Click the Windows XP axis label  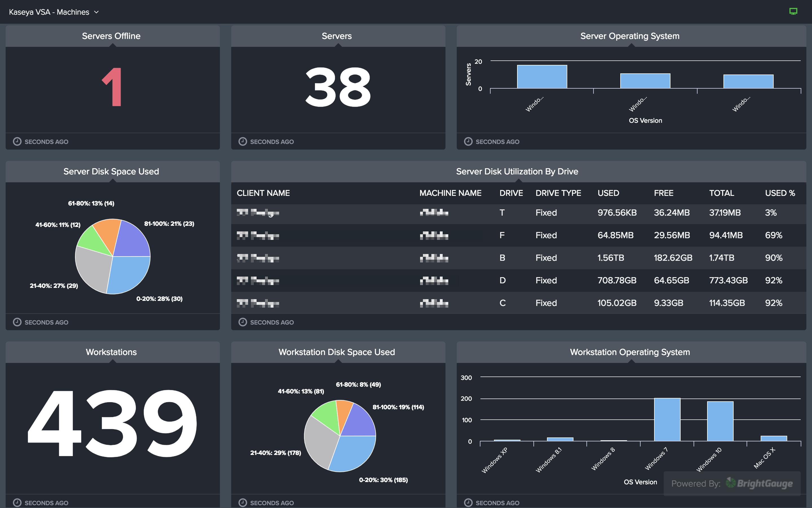click(x=494, y=460)
